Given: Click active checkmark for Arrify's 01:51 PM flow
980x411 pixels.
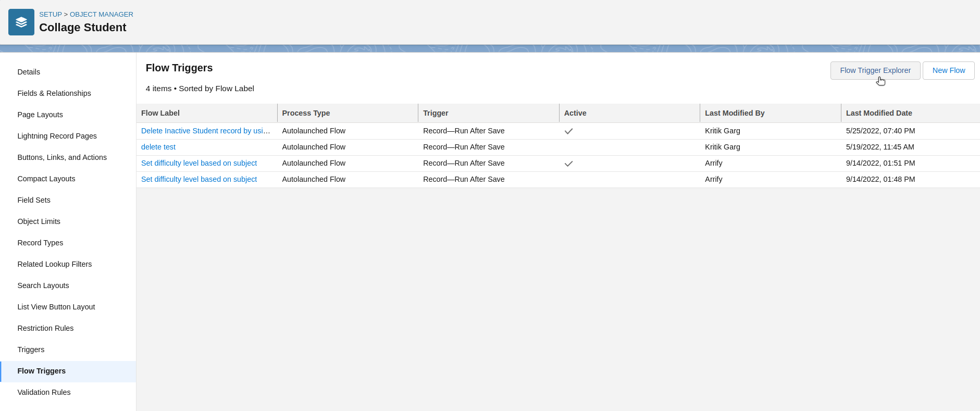Looking at the screenshot, I should [x=568, y=164].
